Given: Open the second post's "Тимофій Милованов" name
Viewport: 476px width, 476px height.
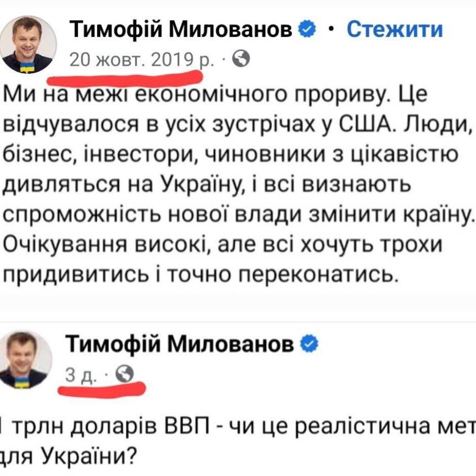Looking at the screenshot, I should click(x=181, y=345).
